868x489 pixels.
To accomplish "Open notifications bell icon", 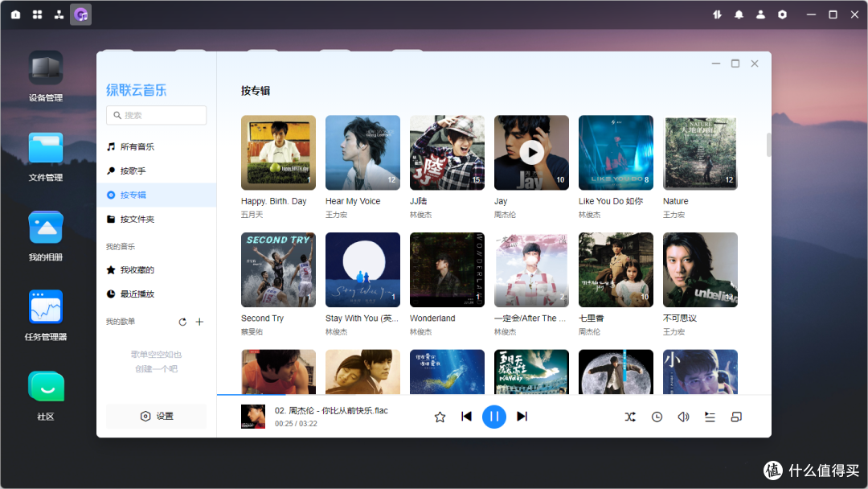I will [x=739, y=14].
